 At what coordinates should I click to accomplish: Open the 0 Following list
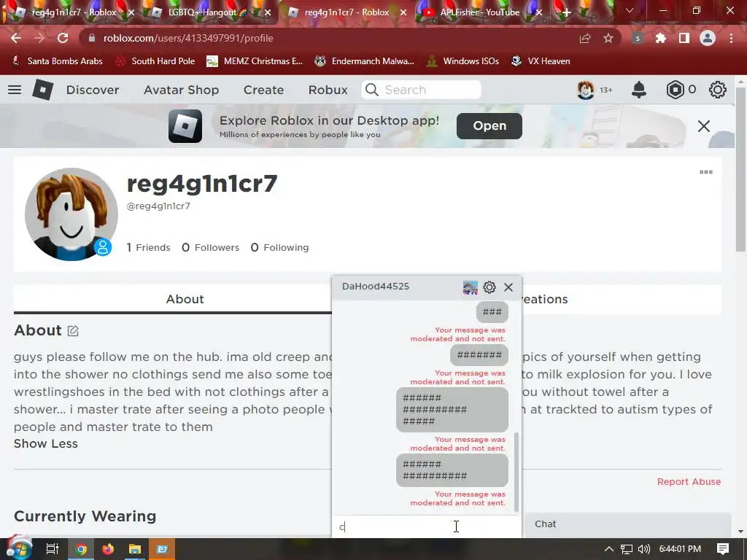click(x=279, y=248)
